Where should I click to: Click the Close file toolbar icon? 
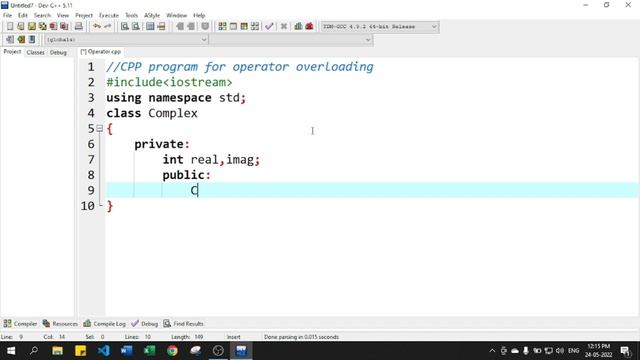click(x=53, y=27)
